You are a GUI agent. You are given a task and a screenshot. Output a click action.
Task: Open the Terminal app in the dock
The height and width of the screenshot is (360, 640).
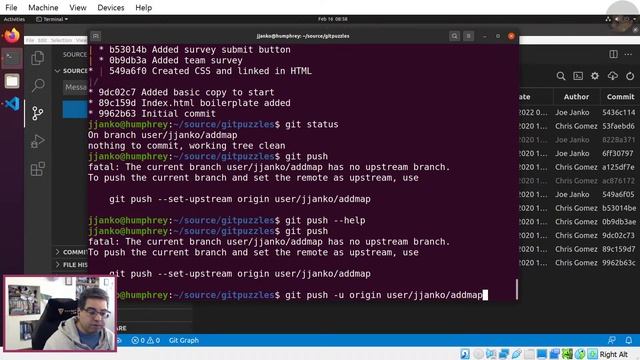pyautogui.click(x=12, y=58)
